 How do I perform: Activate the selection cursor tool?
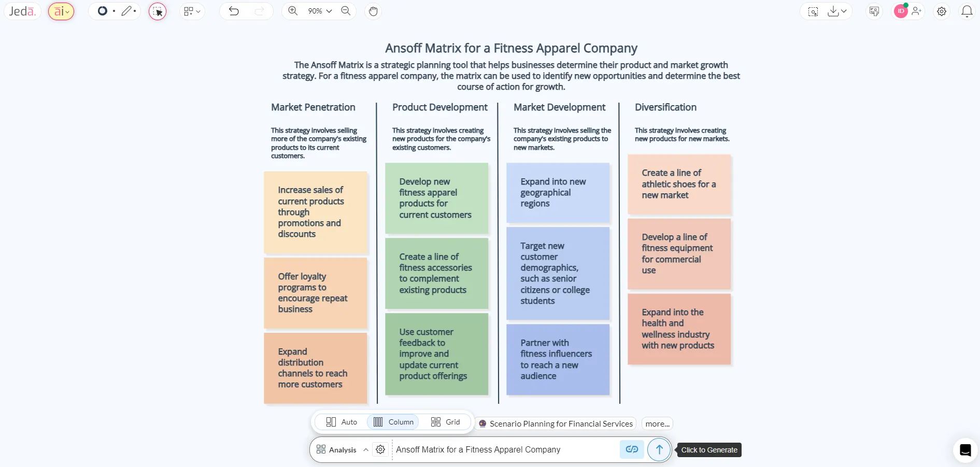(x=157, y=11)
